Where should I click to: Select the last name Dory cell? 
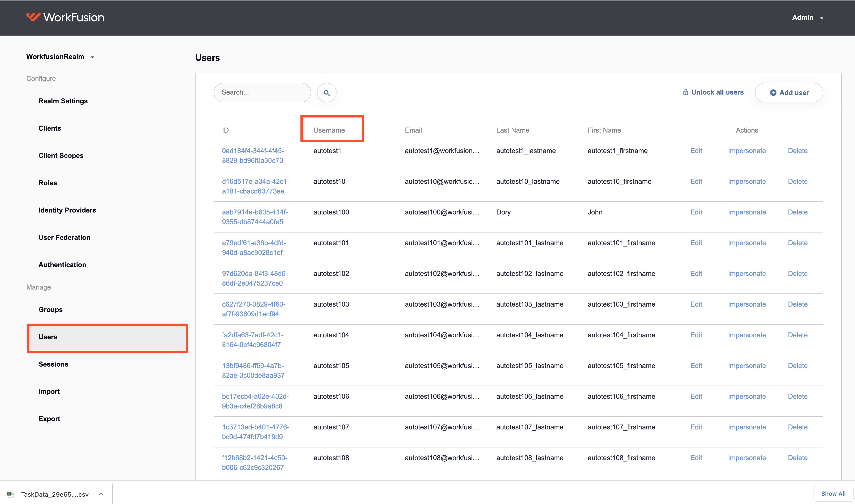[503, 212]
